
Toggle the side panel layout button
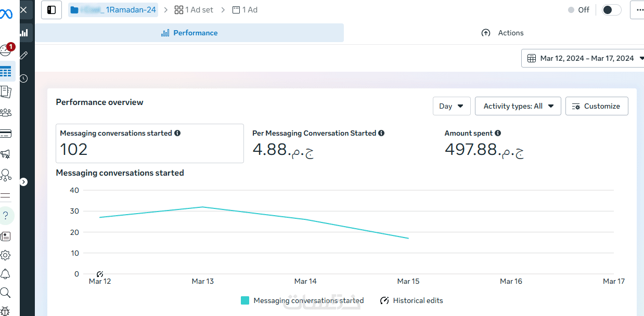click(x=51, y=10)
